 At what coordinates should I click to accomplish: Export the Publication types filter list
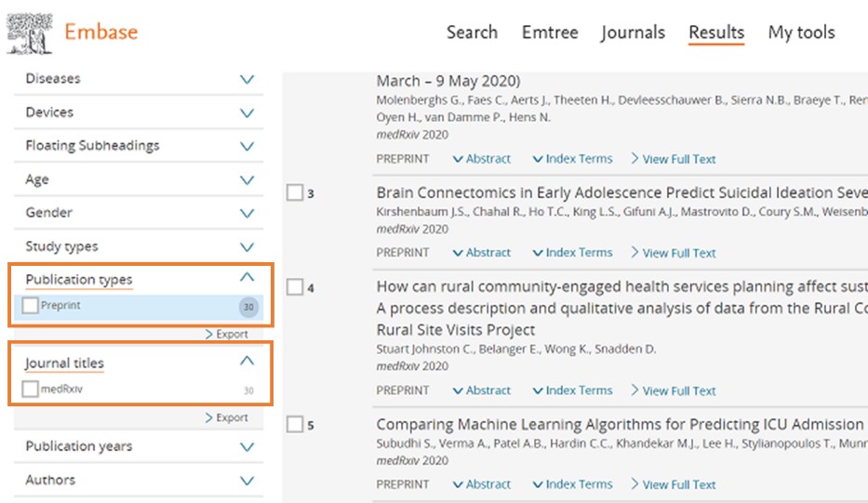tap(226, 334)
